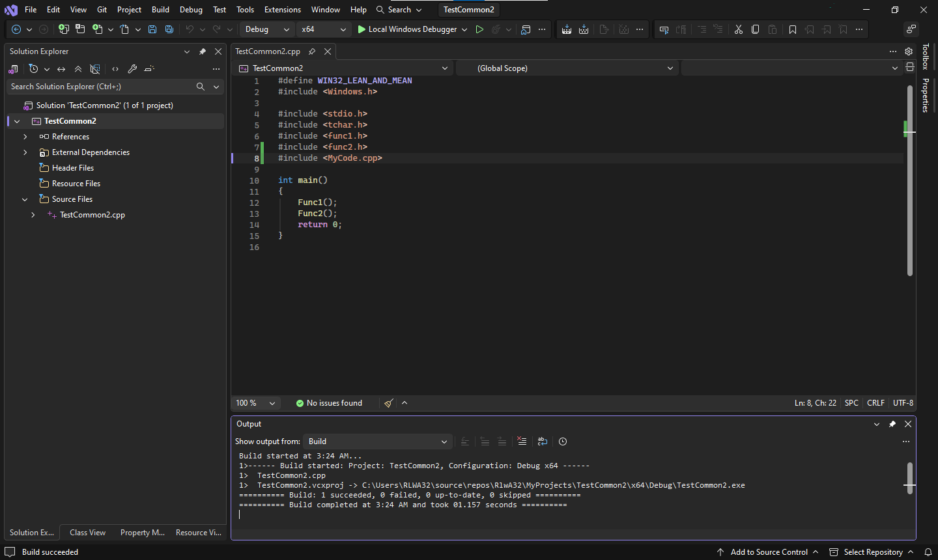Click the Find in Files toolbar icon
938x560 pixels.
(x=526, y=29)
